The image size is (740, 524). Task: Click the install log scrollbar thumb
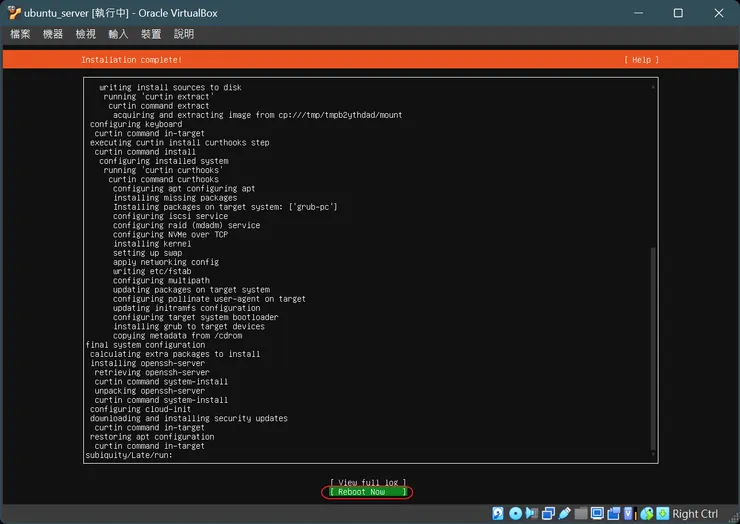653,348
